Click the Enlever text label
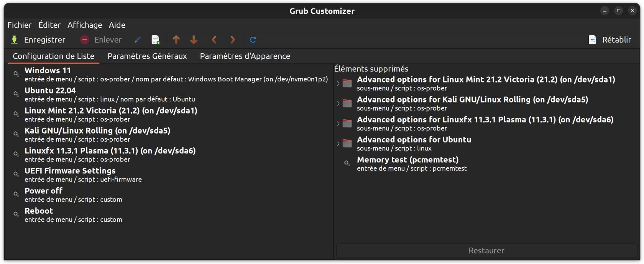The image size is (644, 264). point(108,40)
